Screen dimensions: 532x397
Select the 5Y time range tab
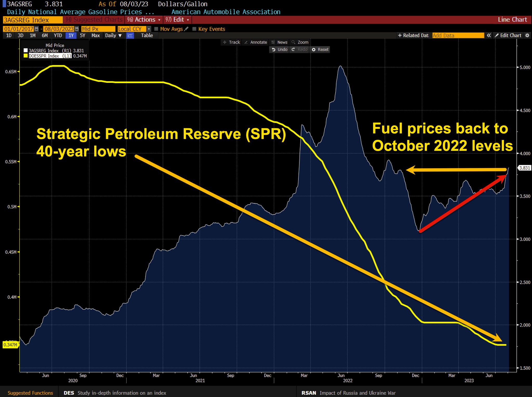(x=83, y=36)
